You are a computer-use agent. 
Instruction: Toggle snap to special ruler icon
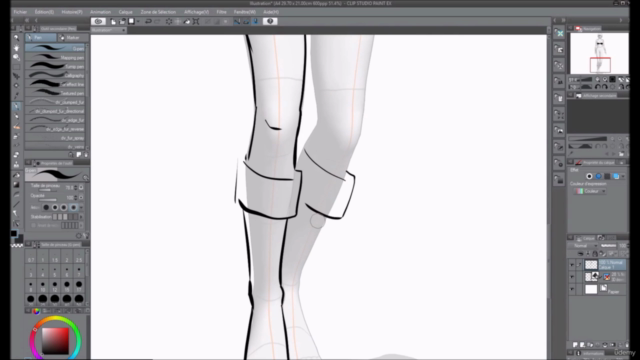(x=247, y=21)
